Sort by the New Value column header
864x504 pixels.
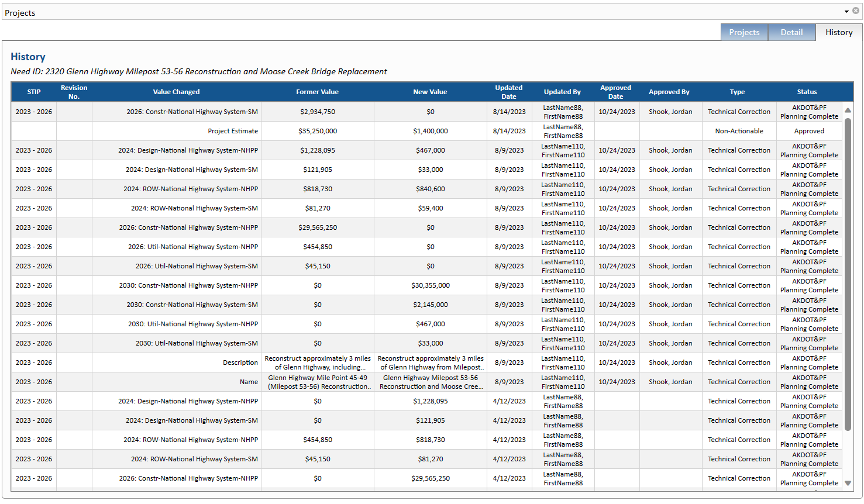coord(430,92)
